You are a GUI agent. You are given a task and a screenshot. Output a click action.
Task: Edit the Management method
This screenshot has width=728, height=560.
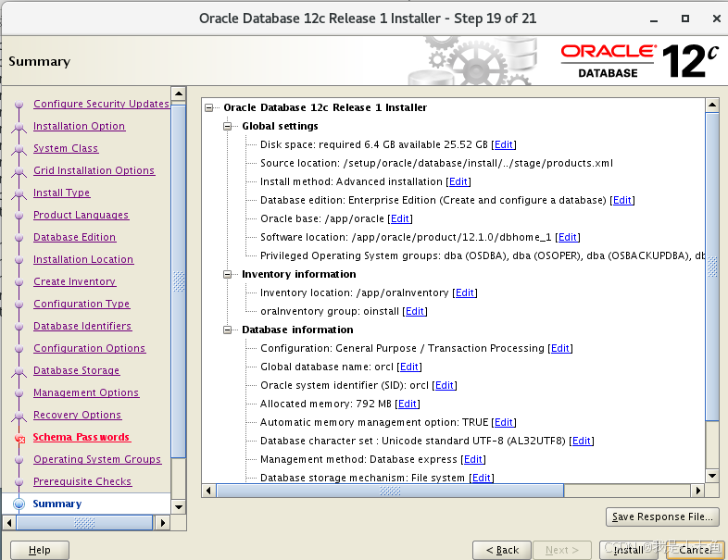click(473, 460)
